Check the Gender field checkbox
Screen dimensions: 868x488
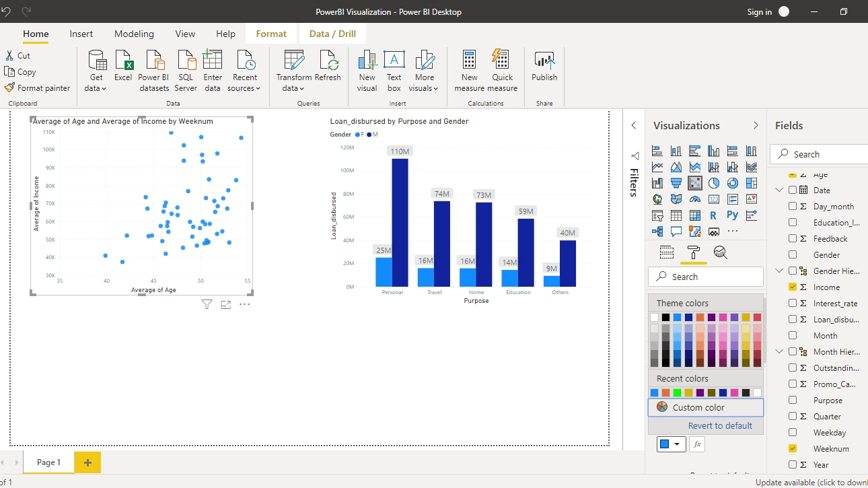[x=793, y=255]
